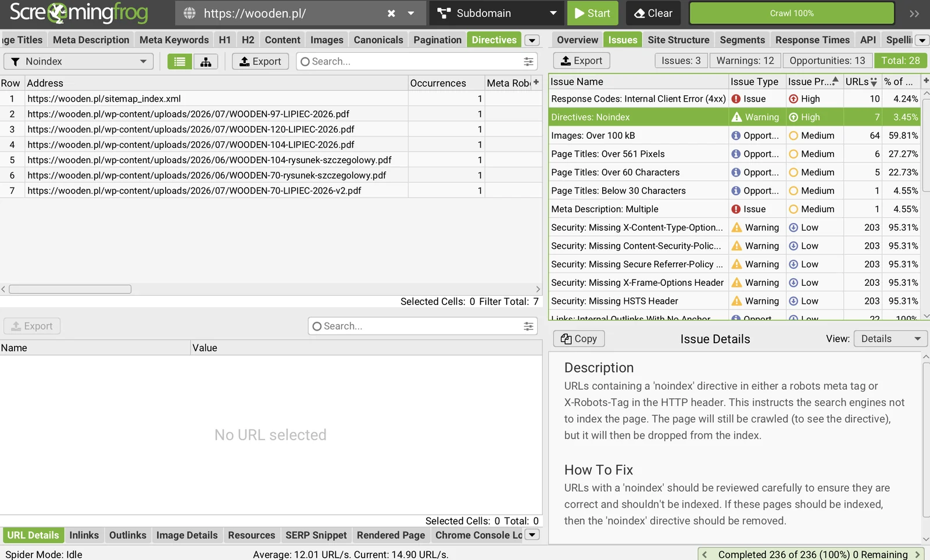Sort by the URLs column header
Viewport: 930px width, 560px height.
pyautogui.click(x=861, y=82)
